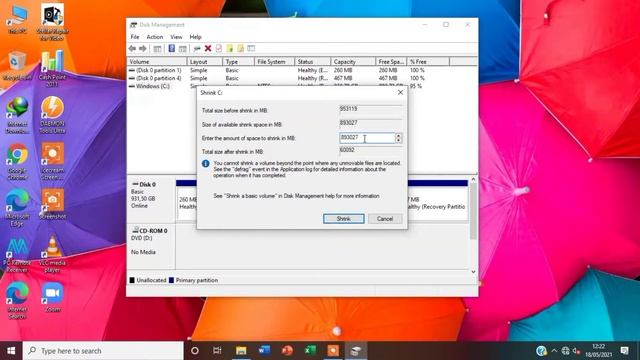Close the Shrink C: dialog

click(400, 93)
